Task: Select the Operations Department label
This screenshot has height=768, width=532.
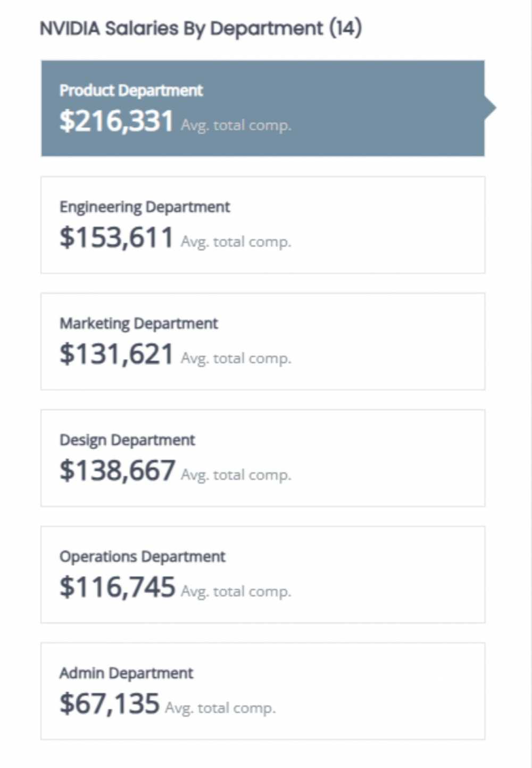Action: [142, 556]
